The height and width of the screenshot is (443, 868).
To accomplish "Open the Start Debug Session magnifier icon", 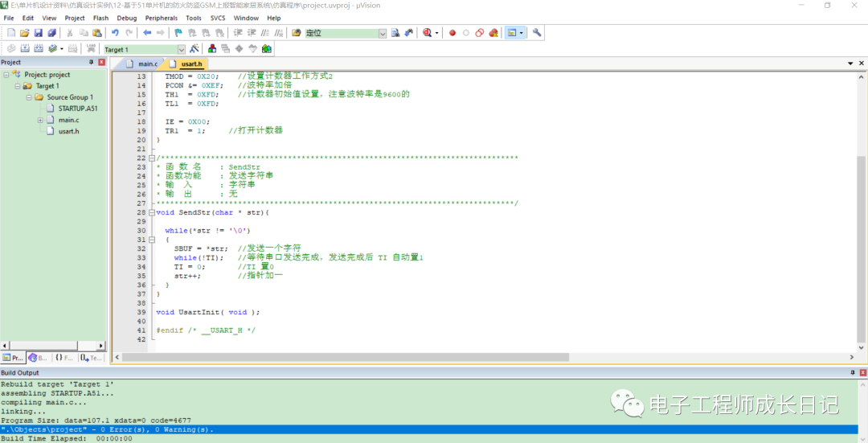I will (x=427, y=33).
